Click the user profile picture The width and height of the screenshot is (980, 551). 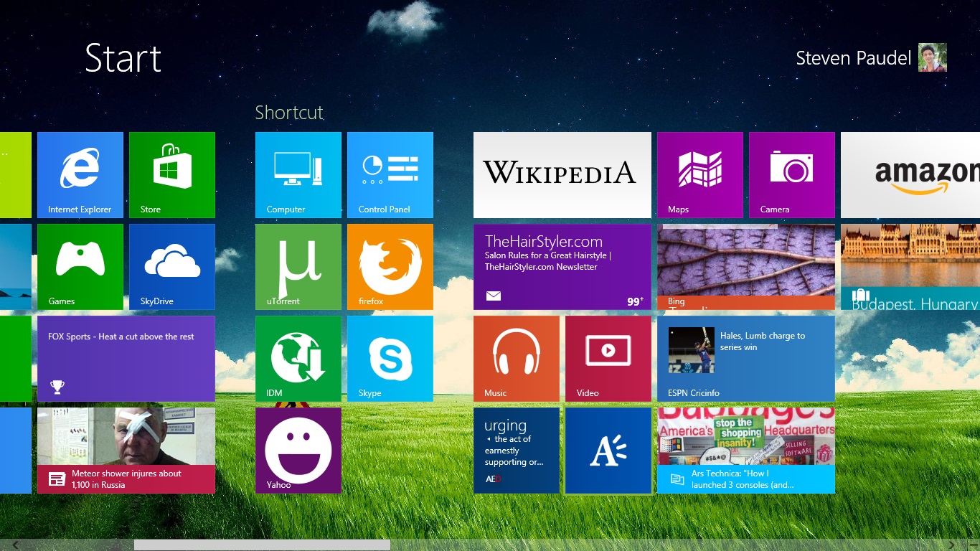click(x=933, y=57)
